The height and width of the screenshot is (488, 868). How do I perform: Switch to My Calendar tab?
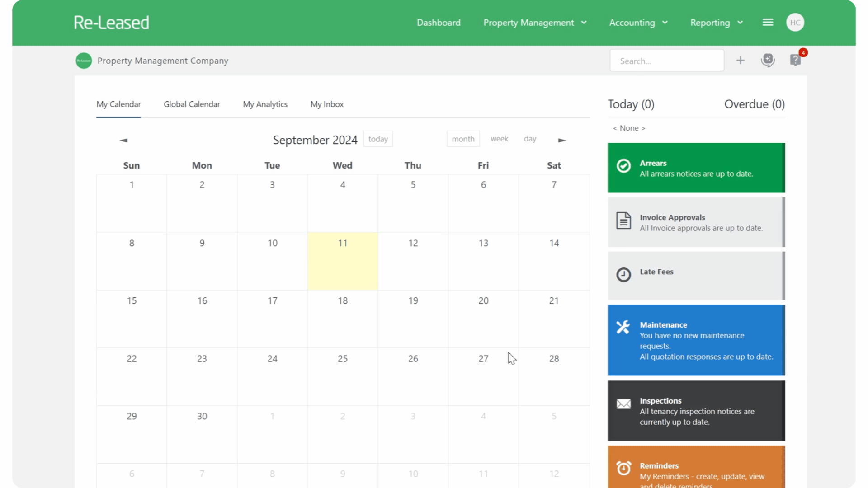[118, 104]
